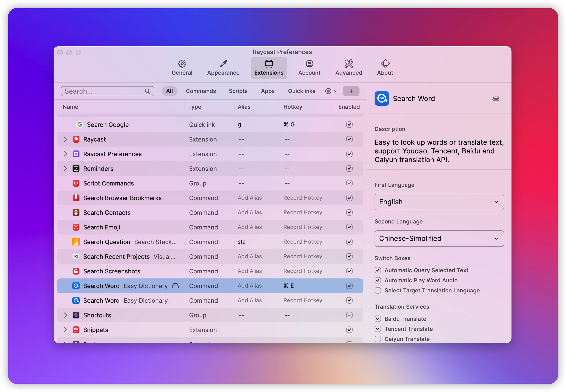Click the plus add button icon

pos(351,91)
